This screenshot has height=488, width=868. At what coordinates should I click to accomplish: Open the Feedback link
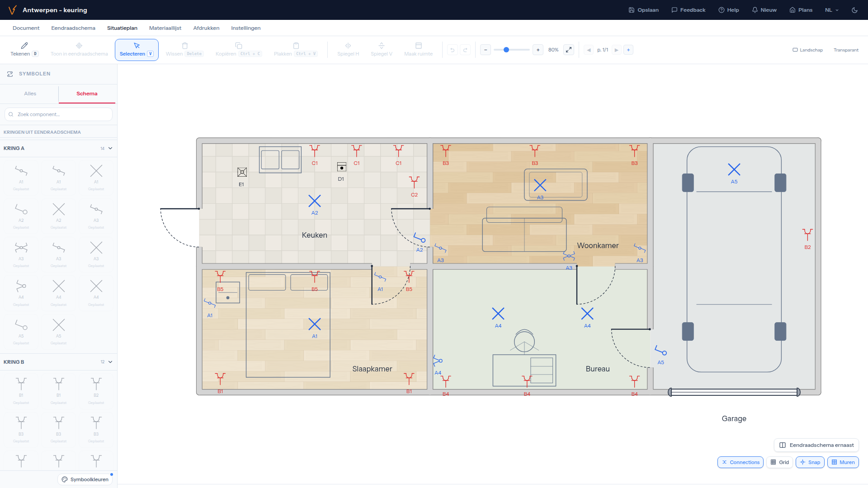click(688, 10)
